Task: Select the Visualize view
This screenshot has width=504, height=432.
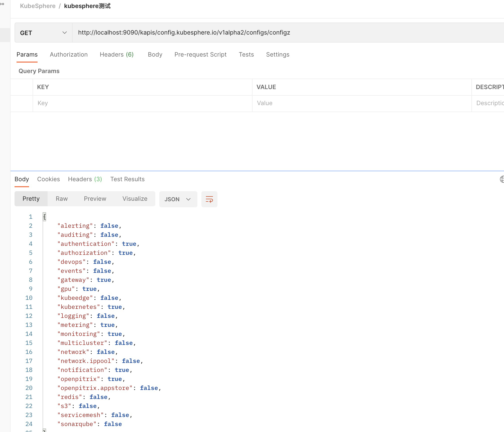Action: (135, 199)
